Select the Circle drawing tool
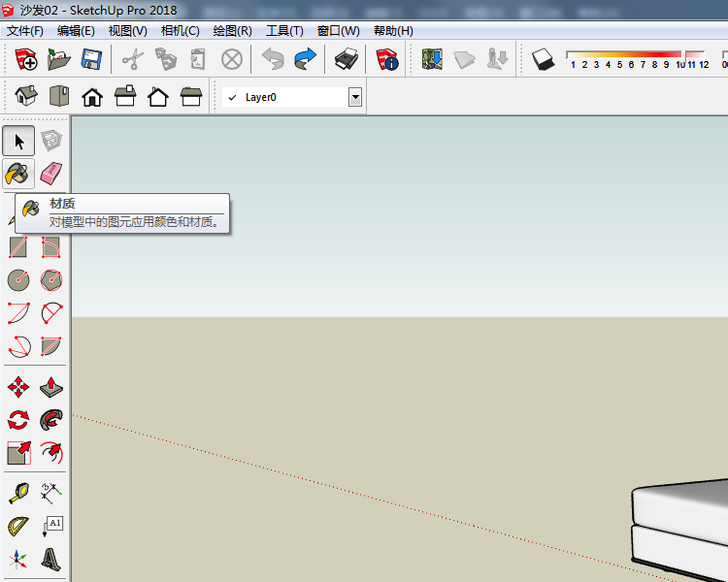The height and width of the screenshot is (582, 728). coord(18,280)
